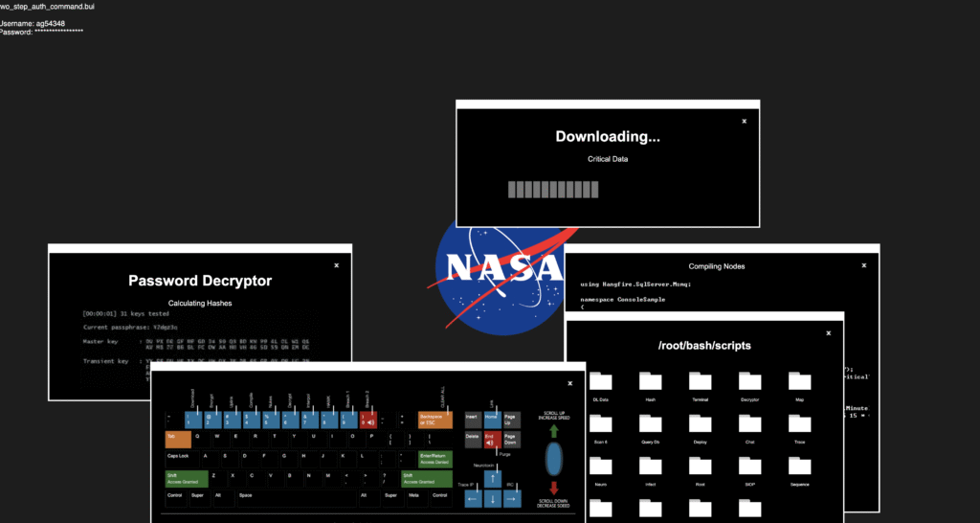Open the Sequence folder
The height and width of the screenshot is (523, 980).
click(x=799, y=466)
